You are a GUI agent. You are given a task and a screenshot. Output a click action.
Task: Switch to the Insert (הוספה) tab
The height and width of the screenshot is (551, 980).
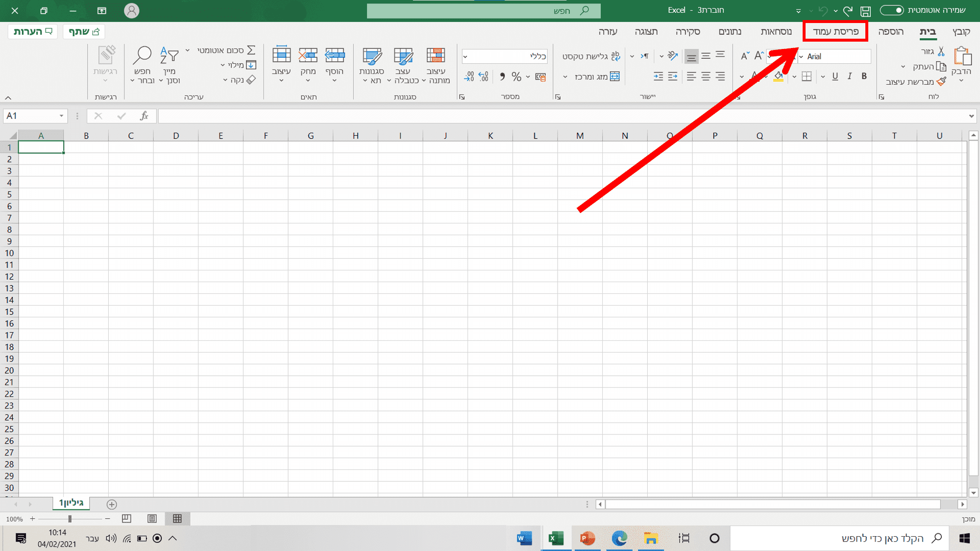point(890,31)
